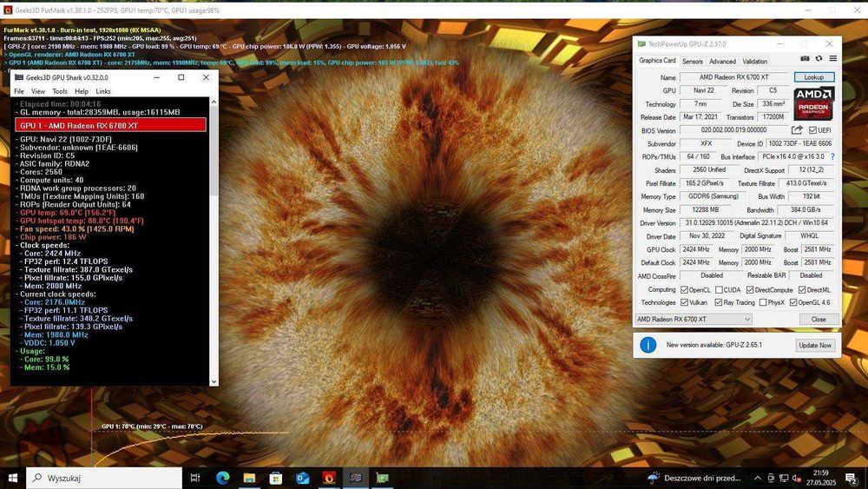Open Microsoft Store from the taskbar
Screen dimensions: 868x489
pyautogui.click(x=276, y=478)
